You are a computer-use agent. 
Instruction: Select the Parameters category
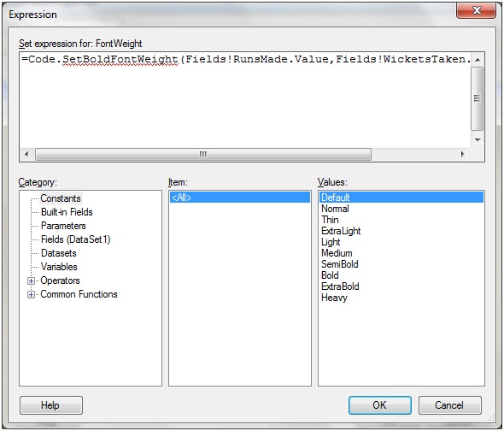pyautogui.click(x=63, y=226)
